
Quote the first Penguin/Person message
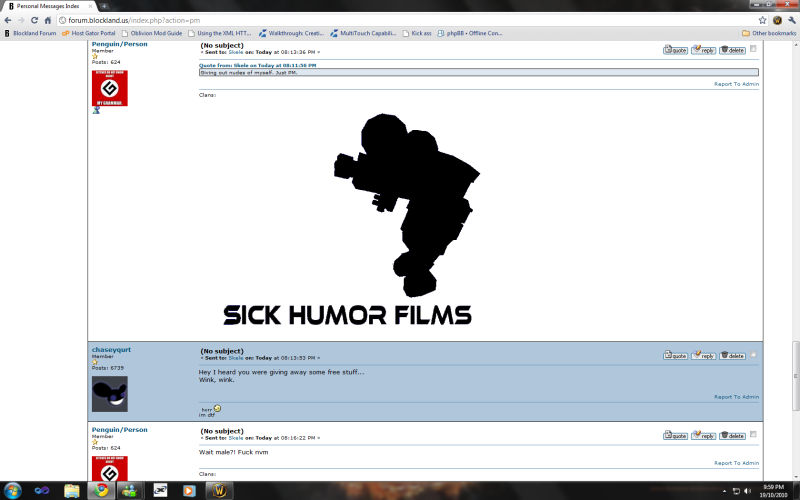coord(675,50)
